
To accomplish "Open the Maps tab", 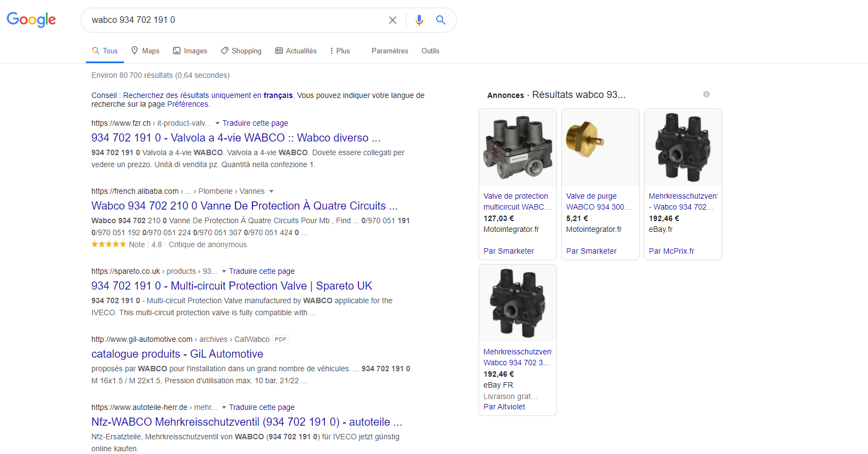I will (145, 51).
